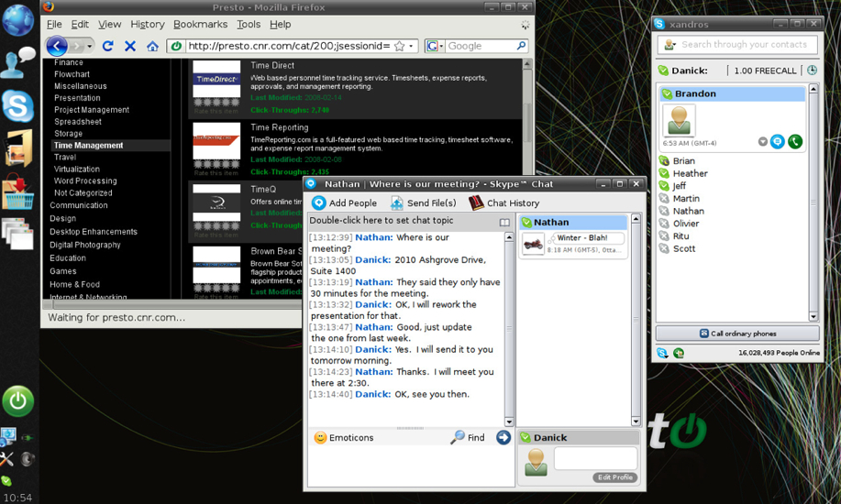841x504 pixels.
Task: Open web browser globe icon in dock
Action: 18,20
